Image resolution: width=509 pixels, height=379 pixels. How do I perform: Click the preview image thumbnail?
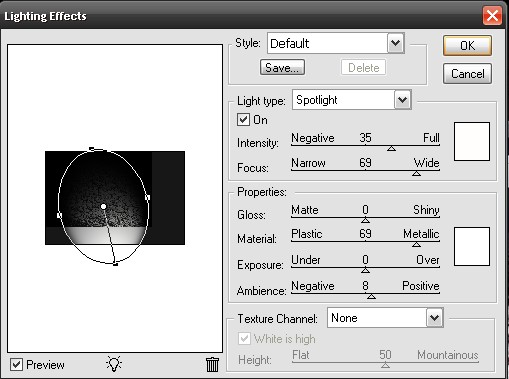(115, 198)
